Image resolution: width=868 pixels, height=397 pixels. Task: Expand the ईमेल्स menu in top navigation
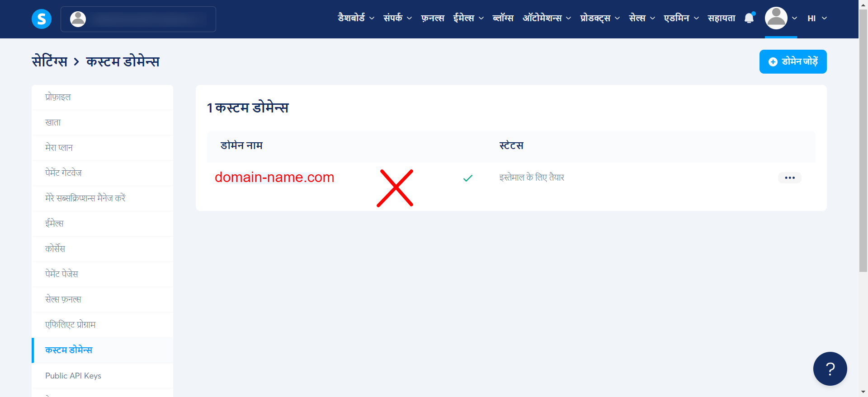pos(468,18)
